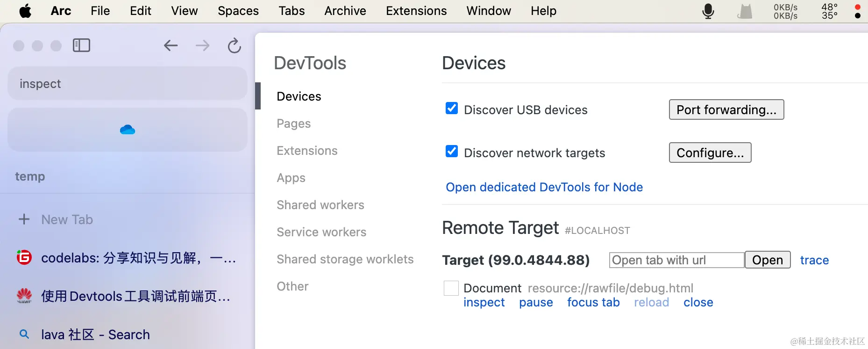Uncheck Discover network targets

coord(452,152)
